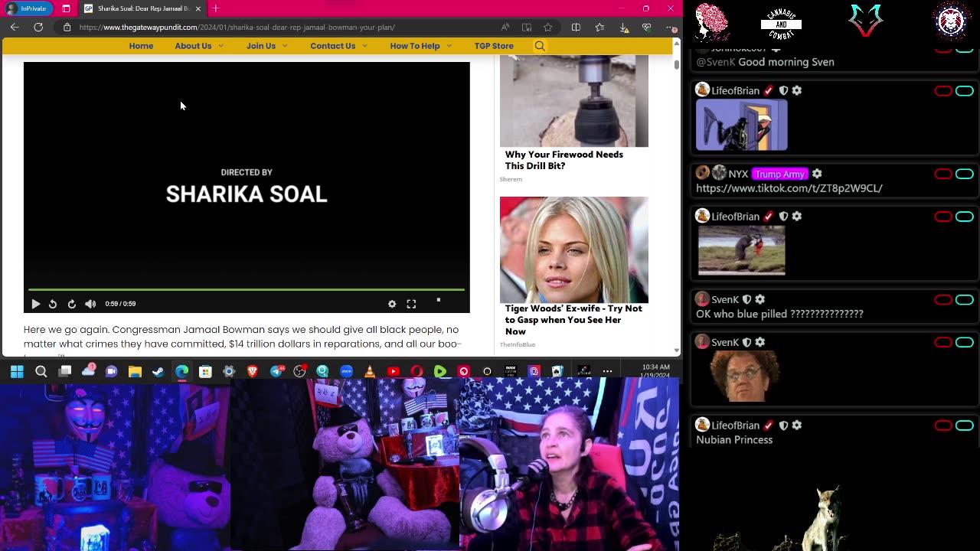980x551 pixels.
Task: Add this page to favorites with the star
Action: click(x=548, y=28)
